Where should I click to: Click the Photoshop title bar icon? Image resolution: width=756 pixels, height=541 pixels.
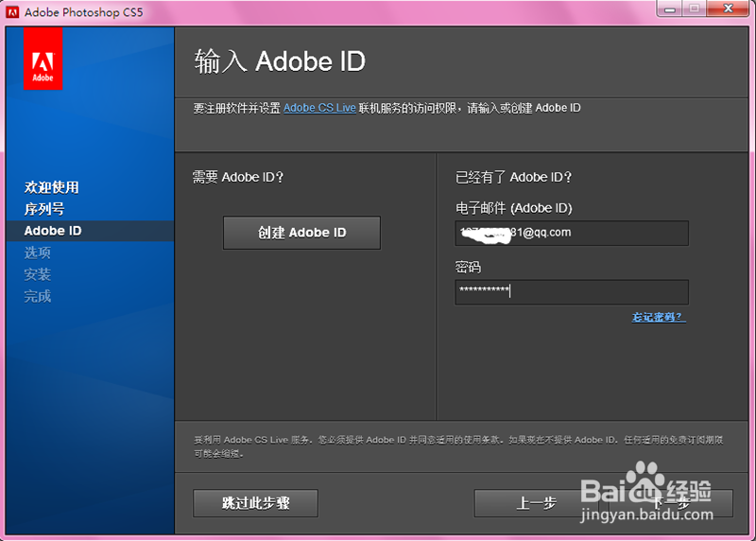tap(12, 12)
